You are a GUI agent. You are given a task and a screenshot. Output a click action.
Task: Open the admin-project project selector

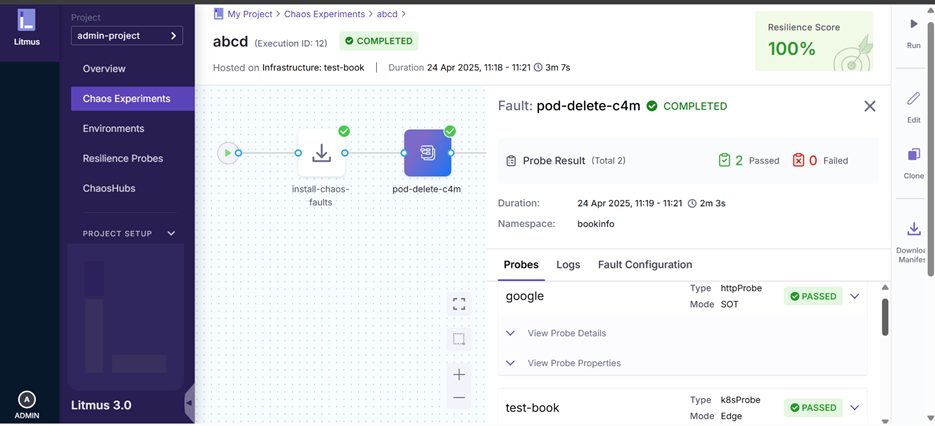point(126,36)
